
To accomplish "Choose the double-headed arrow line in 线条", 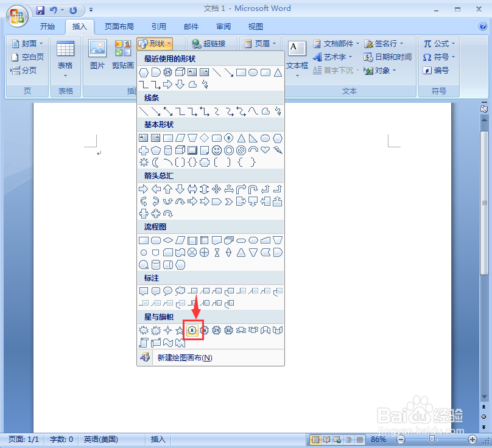I will [168, 111].
